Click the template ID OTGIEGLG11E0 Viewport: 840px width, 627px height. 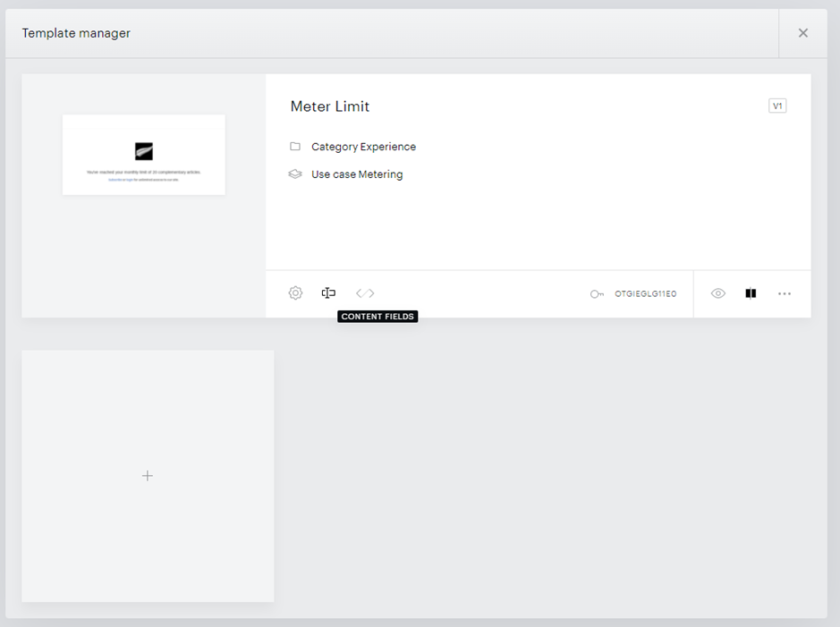click(x=646, y=294)
